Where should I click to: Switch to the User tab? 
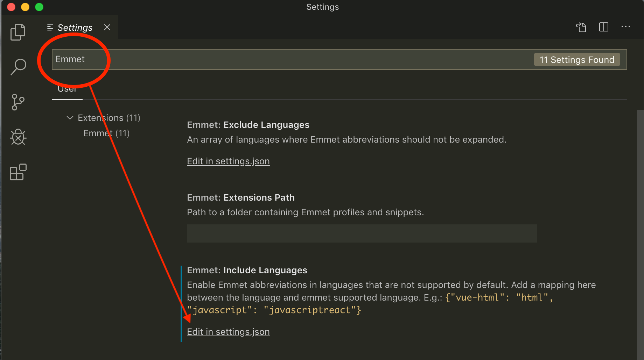(x=67, y=89)
